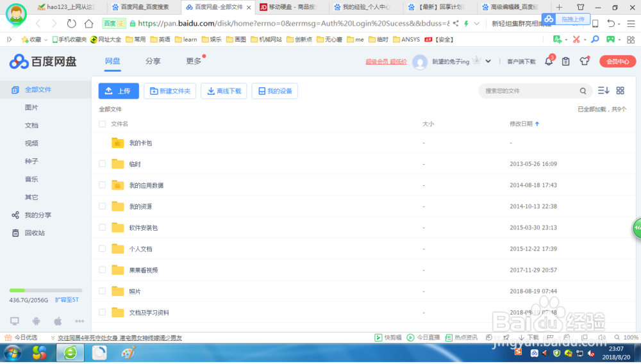Check the 个人文档 folder checkbox
The width and height of the screenshot is (641, 364).
[102, 249]
